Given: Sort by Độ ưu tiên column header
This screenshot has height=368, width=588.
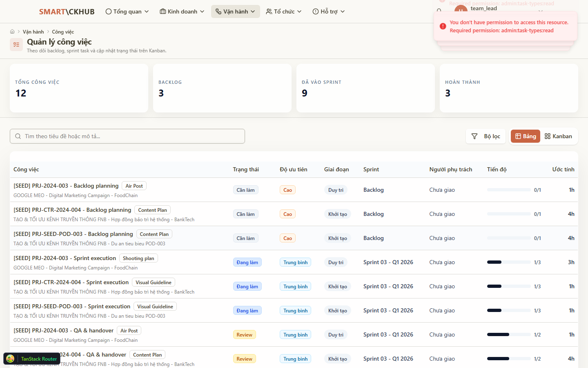Looking at the screenshot, I should pos(293,169).
